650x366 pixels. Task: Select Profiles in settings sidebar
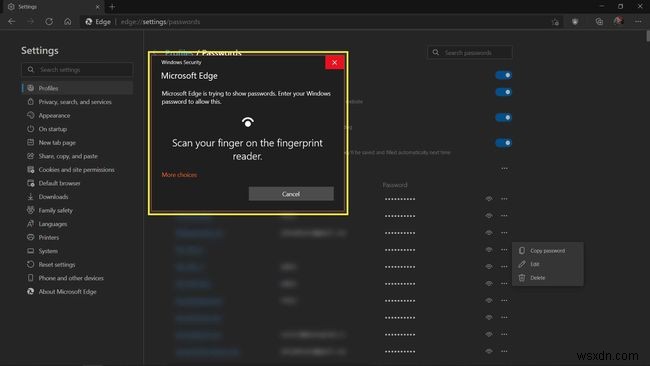point(78,88)
